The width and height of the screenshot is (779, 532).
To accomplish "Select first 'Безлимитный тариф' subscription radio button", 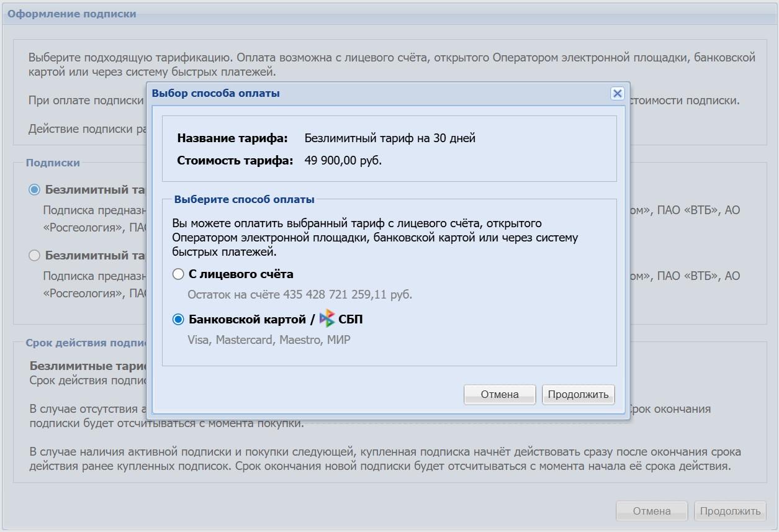I will (x=35, y=189).
